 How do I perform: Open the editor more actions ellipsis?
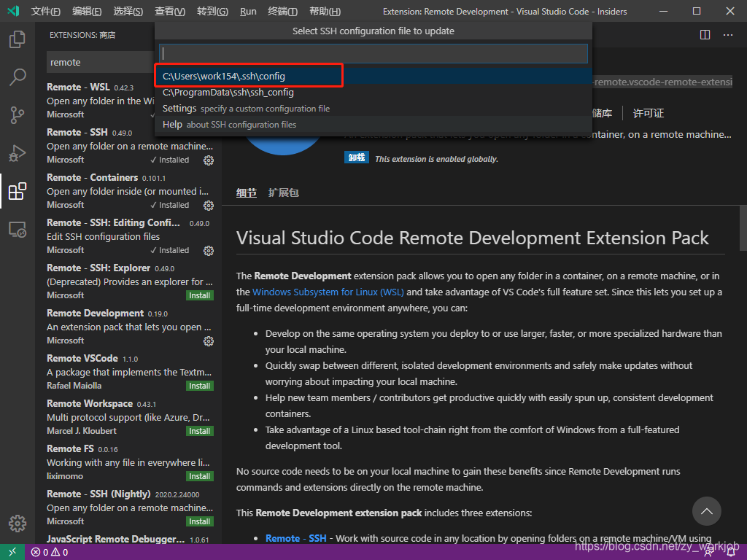[728, 35]
